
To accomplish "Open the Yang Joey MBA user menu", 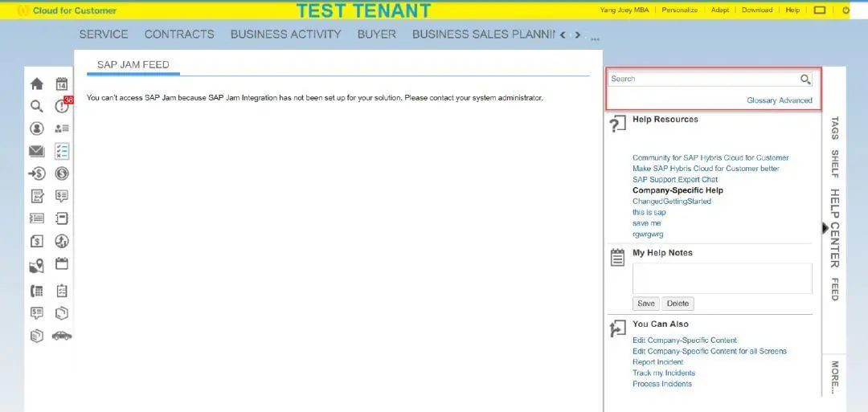I will [x=625, y=10].
